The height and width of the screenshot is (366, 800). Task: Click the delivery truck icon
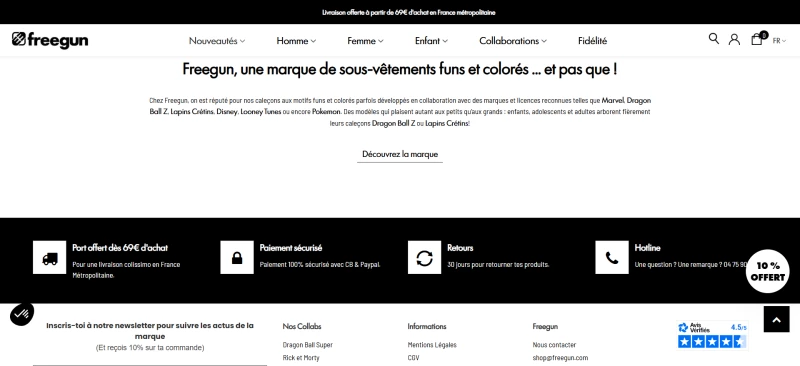49,257
